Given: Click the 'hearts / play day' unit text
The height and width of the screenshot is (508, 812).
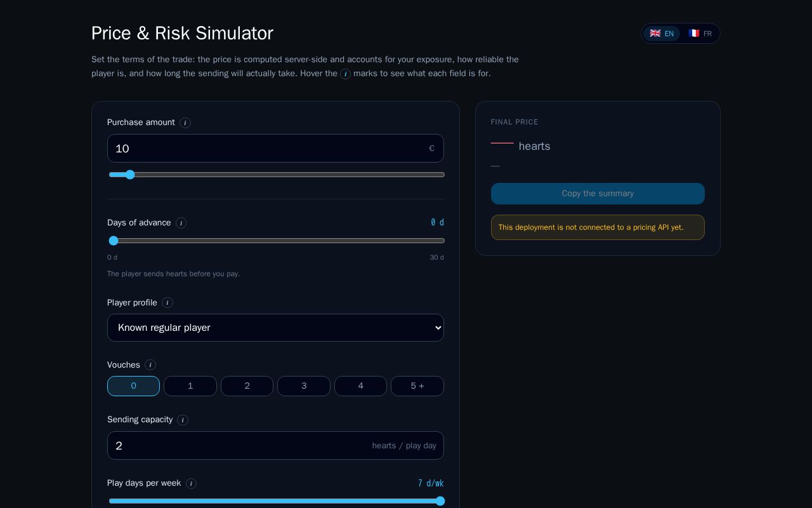Looking at the screenshot, I should click(404, 446).
